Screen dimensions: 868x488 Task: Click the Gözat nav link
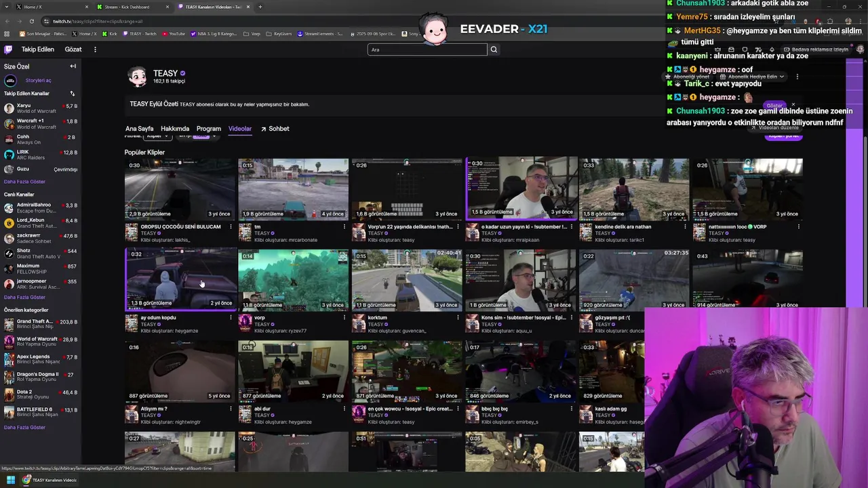tap(73, 49)
